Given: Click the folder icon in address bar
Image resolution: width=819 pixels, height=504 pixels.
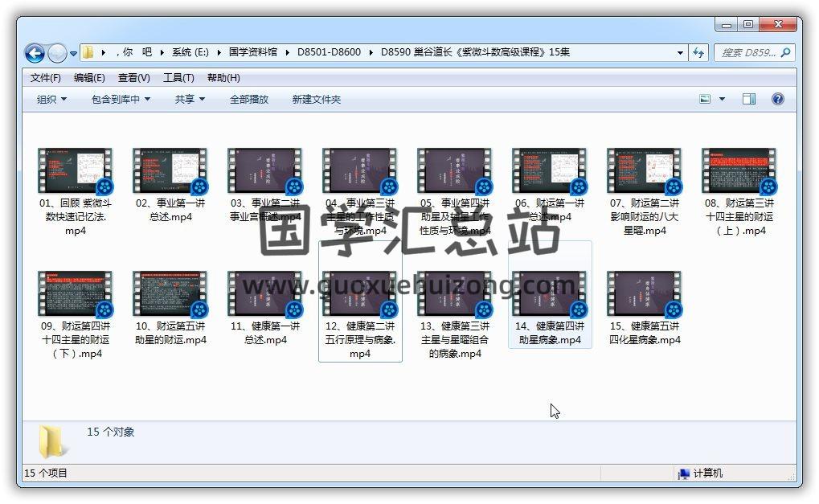Looking at the screenshot, I should 88,52.
